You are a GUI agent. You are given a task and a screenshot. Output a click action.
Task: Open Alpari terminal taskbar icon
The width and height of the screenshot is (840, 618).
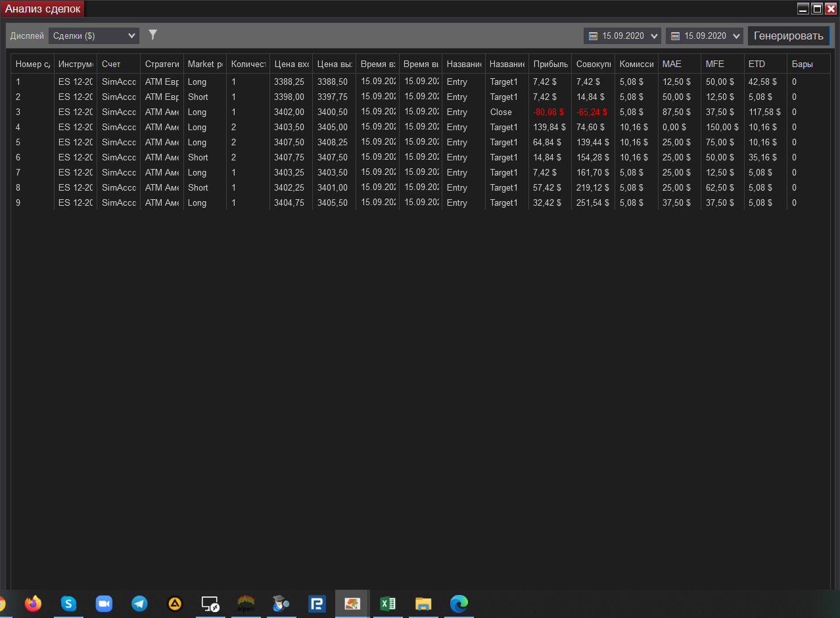click(x=246, y=604)
